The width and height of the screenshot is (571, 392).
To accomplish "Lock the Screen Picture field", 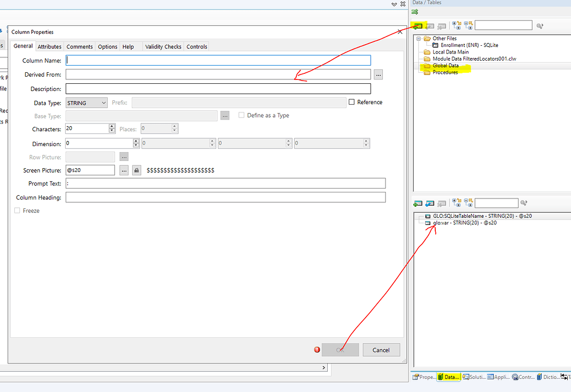I will point(136,170).
